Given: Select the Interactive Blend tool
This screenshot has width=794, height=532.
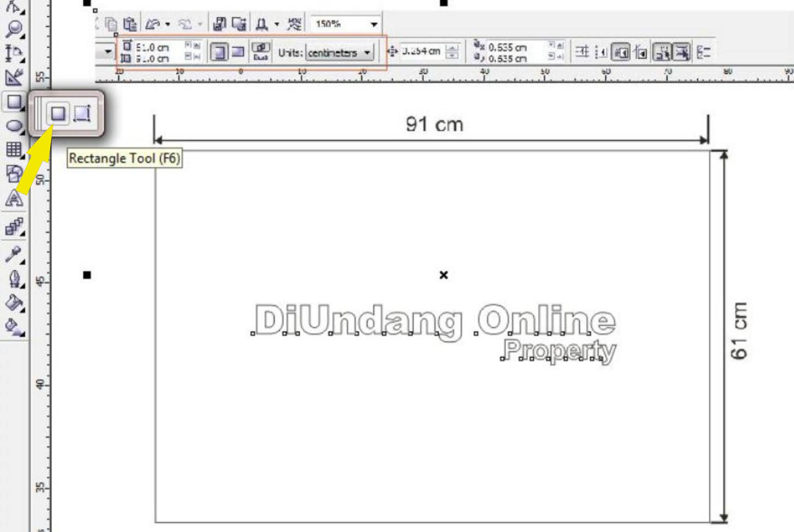Looking at the screenshot, I should (x=14, y=226).
